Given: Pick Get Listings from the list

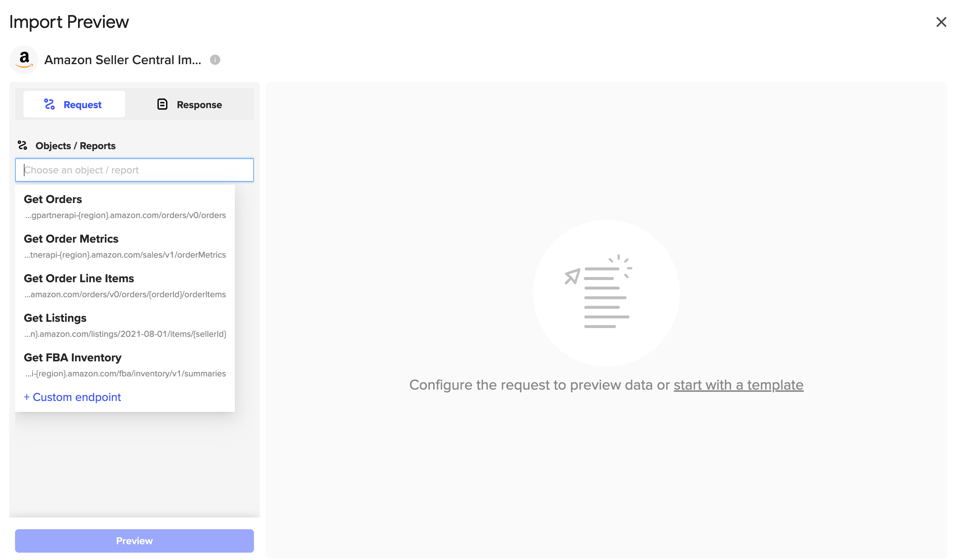Looking at the screenshot, I should point(125,325).
